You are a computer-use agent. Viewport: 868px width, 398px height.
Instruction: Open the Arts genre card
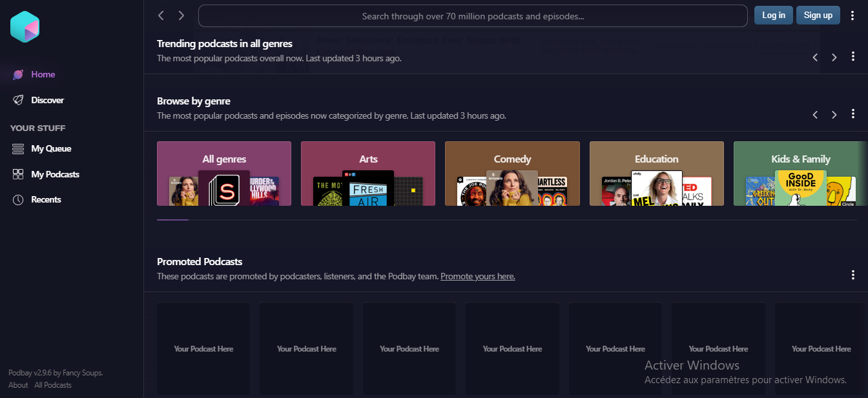tap(368, 174)
